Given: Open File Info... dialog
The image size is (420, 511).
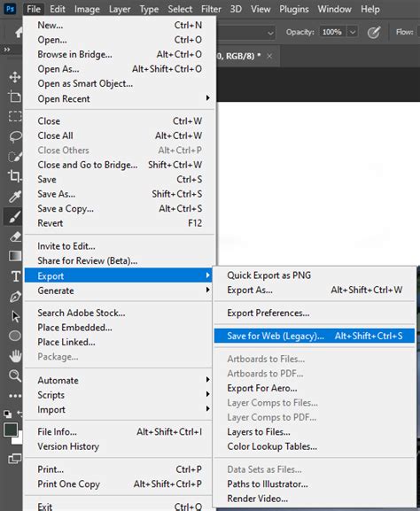Looking at the screenshot, I should tap(119, 432).
